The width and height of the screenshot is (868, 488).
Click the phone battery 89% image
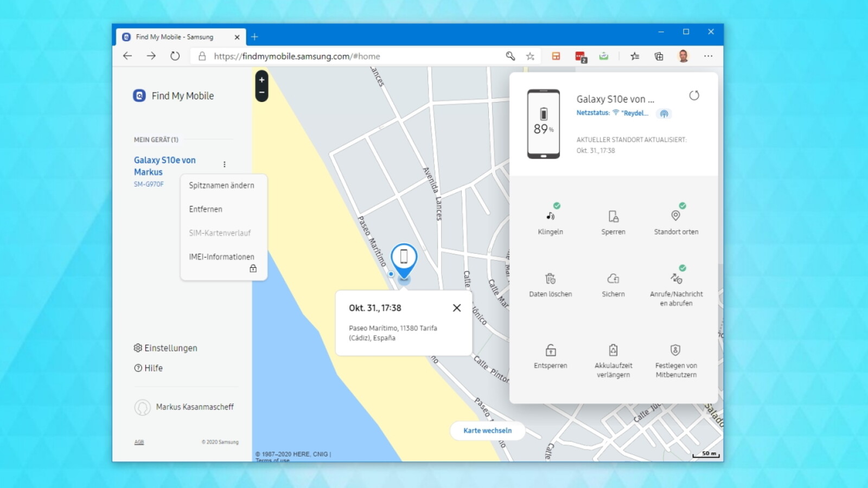(x=544, y=124)
